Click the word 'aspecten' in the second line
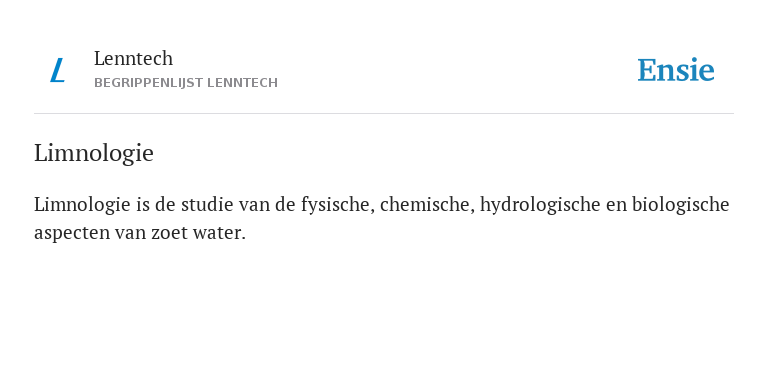The width and height of the screenshot is (768, 384). 72,234
